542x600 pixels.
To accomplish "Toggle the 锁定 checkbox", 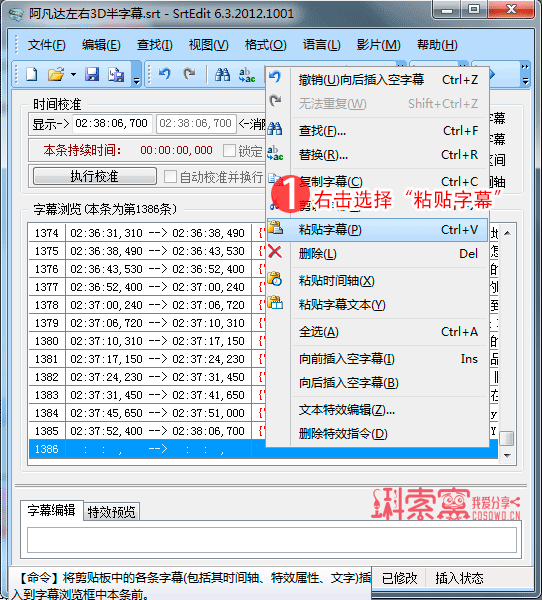I will [229, 150].
